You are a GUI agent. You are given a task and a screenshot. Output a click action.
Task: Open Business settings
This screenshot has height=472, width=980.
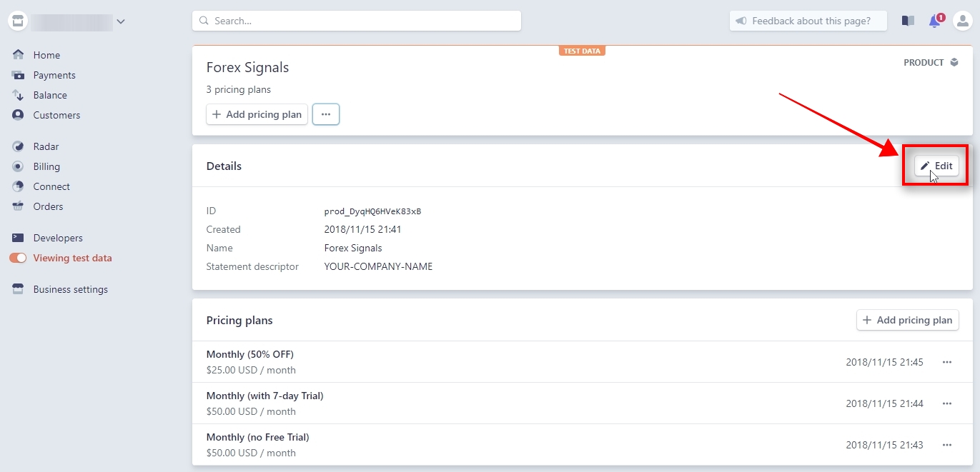click(x=69, y=289)
